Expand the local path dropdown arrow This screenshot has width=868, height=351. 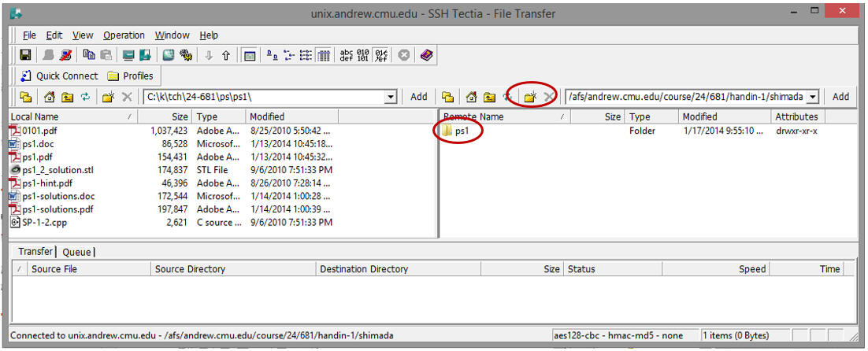(391, 97)
